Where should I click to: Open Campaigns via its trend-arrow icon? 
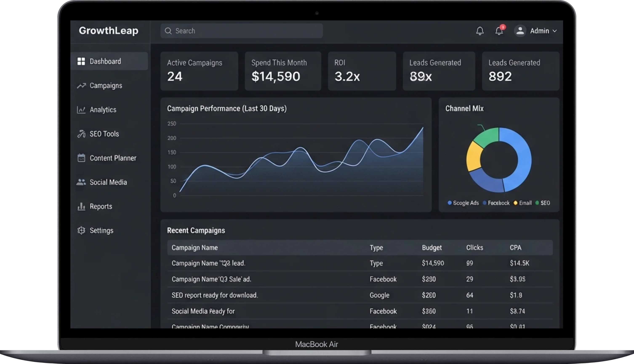point(81,86)
